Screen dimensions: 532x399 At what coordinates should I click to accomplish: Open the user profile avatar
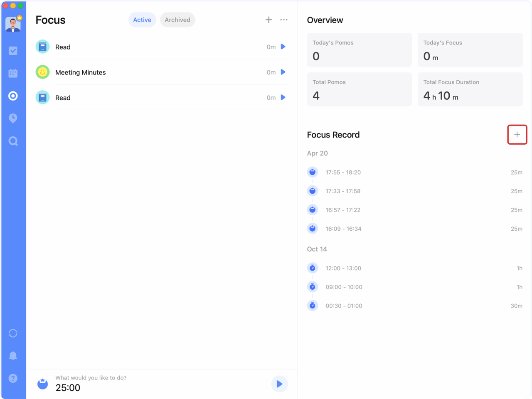pos(13,24)
